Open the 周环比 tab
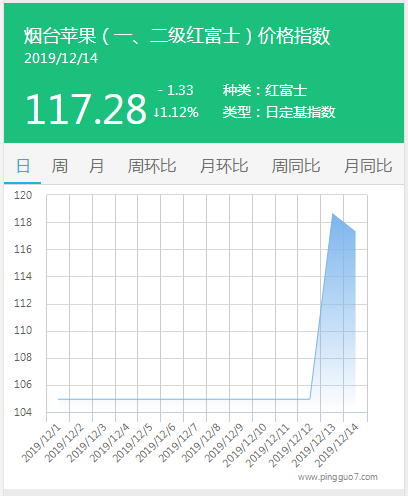 click(x=152, y=166)
